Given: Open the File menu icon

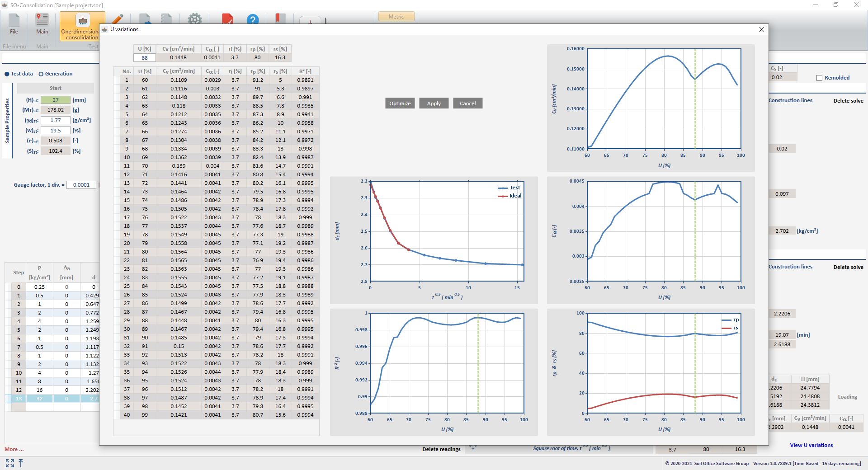Looking at the screenshot, I should 14,21.
